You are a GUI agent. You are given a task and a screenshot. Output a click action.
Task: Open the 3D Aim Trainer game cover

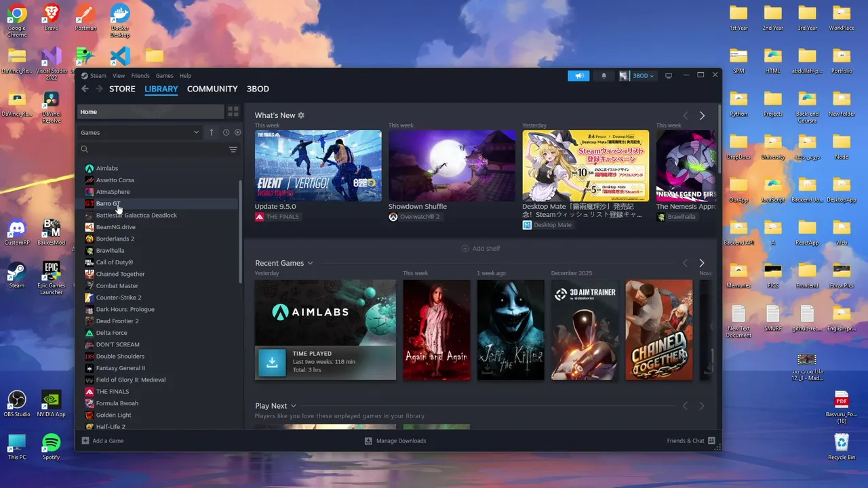pyautogui.click(x=585, y=330)
